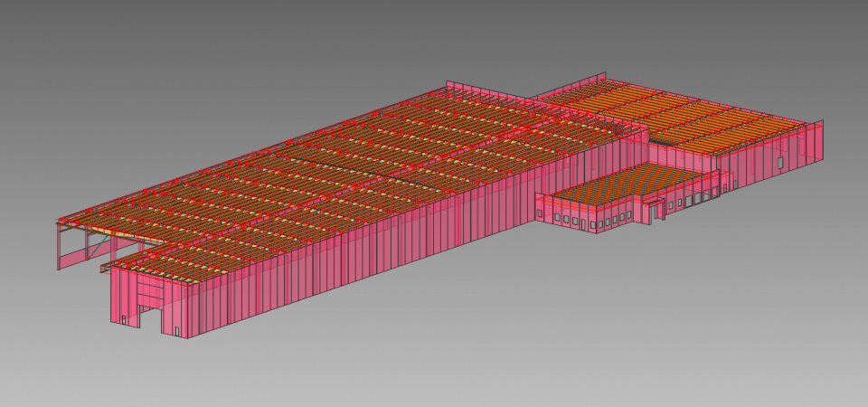
Task: Select the entrance porch on the low annex
Action: [655, 206]
